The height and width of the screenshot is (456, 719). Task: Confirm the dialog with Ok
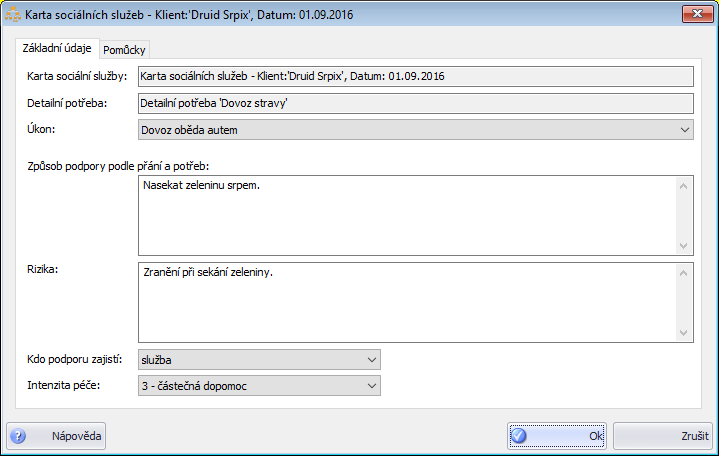tap(556, 436)
